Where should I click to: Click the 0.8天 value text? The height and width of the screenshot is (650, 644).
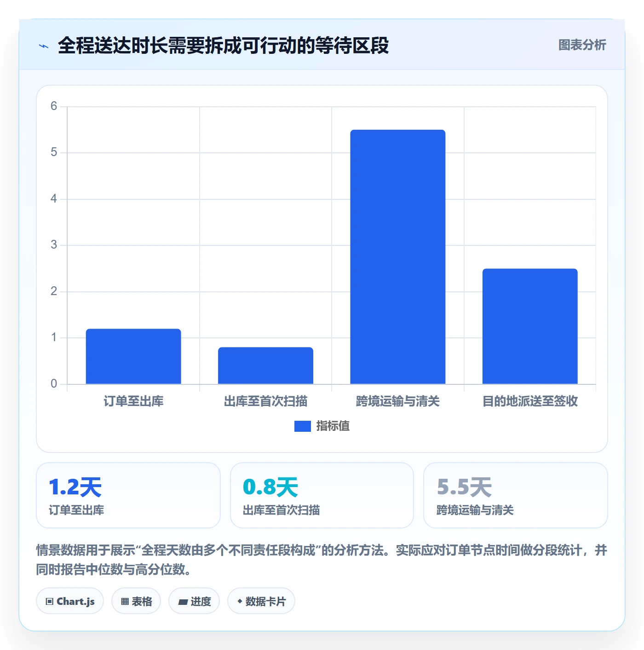tap(270, 487)
